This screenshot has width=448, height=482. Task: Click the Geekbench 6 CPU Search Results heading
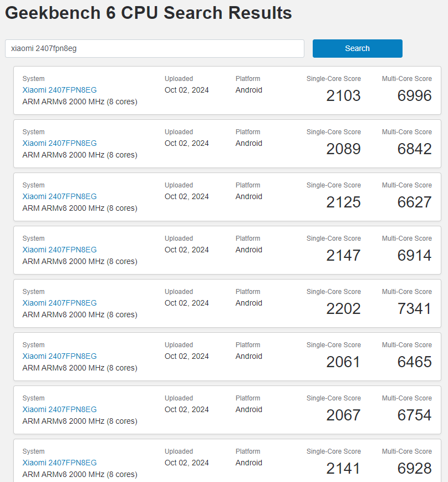coord(149,13)
